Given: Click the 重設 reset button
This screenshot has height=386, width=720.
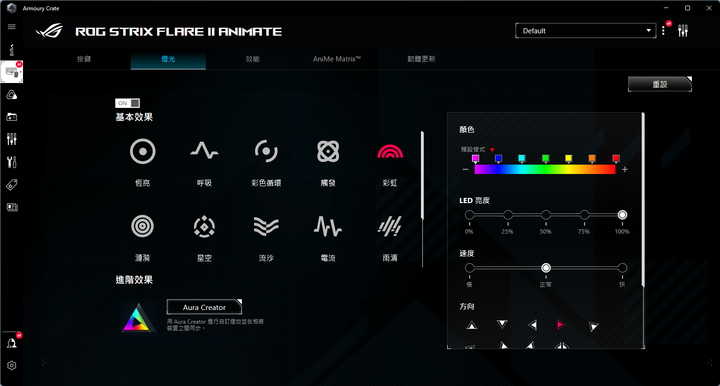Looking at the screenshot, I should coord(660,84).
